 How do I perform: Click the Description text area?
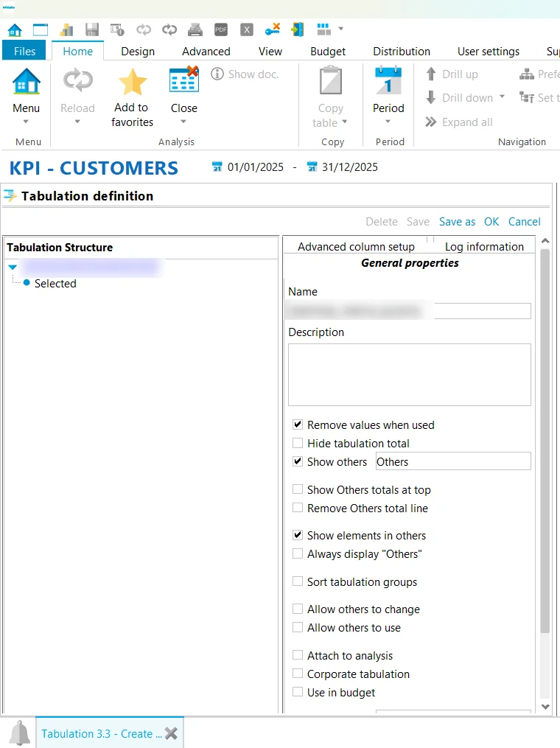coord(409,374)
